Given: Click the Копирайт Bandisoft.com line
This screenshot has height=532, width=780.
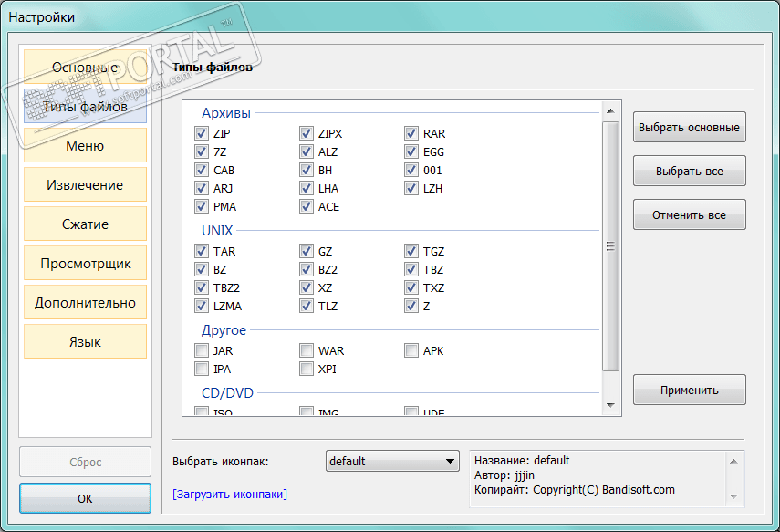Looking at the screenshot, I should (x=575, y=490).
